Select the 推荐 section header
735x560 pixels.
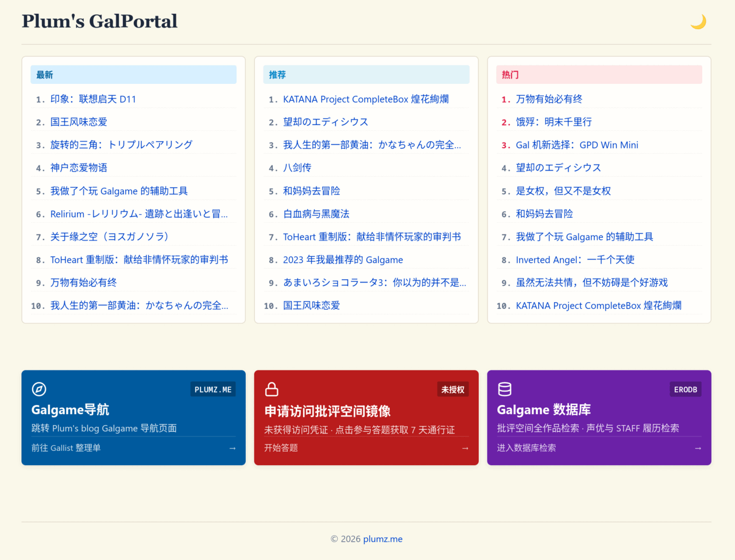click(x=366, y=75)
